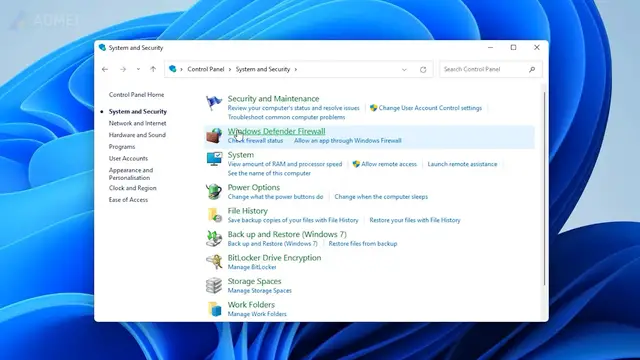Refresh the Control Panel view
The width and height of the screenshot is (640, 360).
pyautogui.click(x=423, y=69)
